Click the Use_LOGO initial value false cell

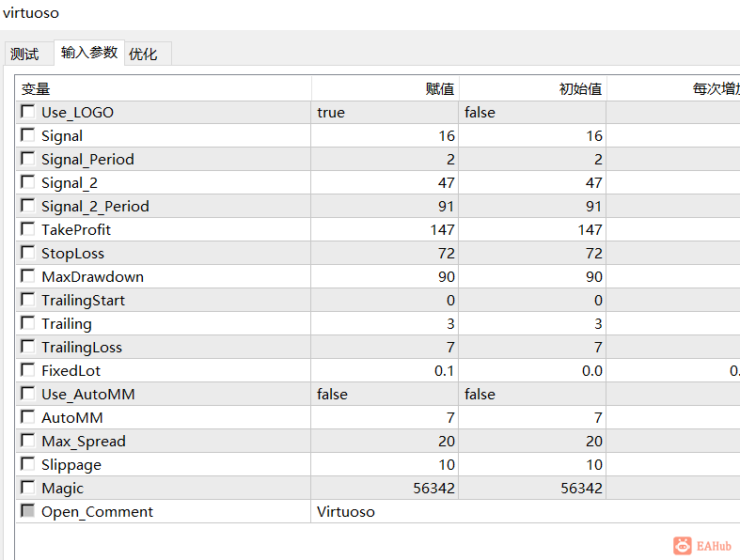pos(532,113)
